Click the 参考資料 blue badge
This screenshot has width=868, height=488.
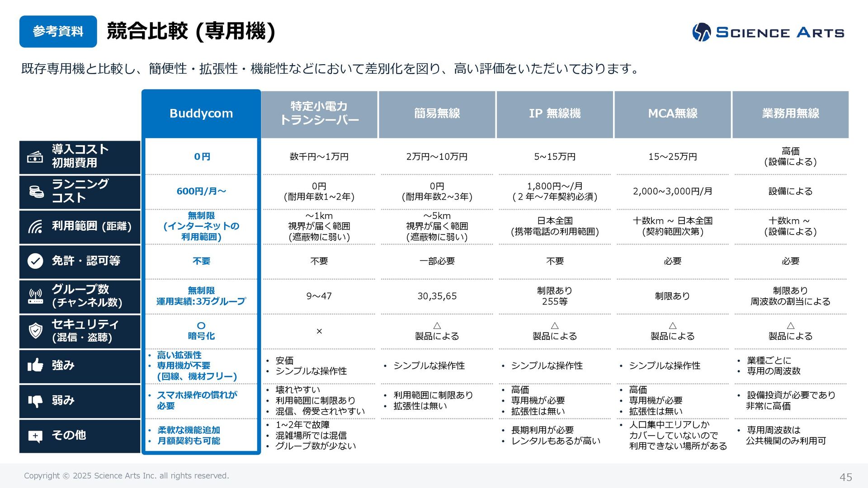pyautogui.click(x=58, y=32)
